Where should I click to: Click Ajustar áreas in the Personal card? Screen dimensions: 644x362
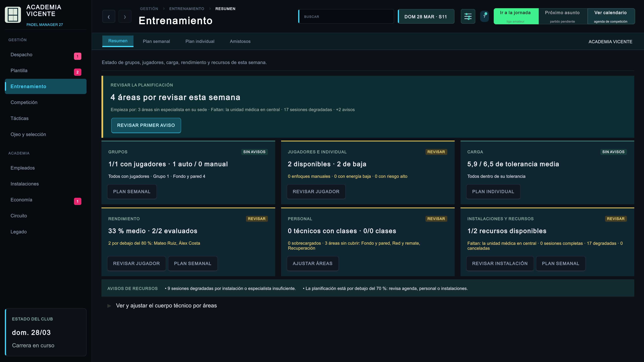tap(312, 264)
